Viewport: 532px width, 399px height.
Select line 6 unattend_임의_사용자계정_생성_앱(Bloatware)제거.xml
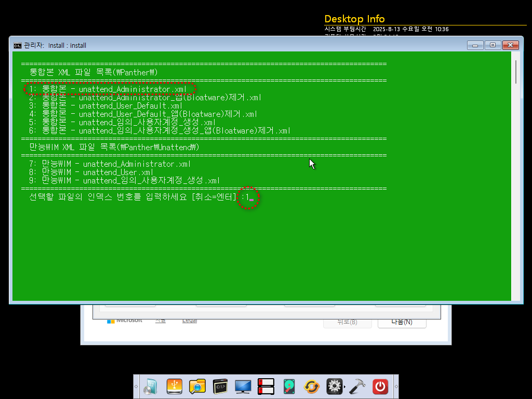click(x=160, y=131)
